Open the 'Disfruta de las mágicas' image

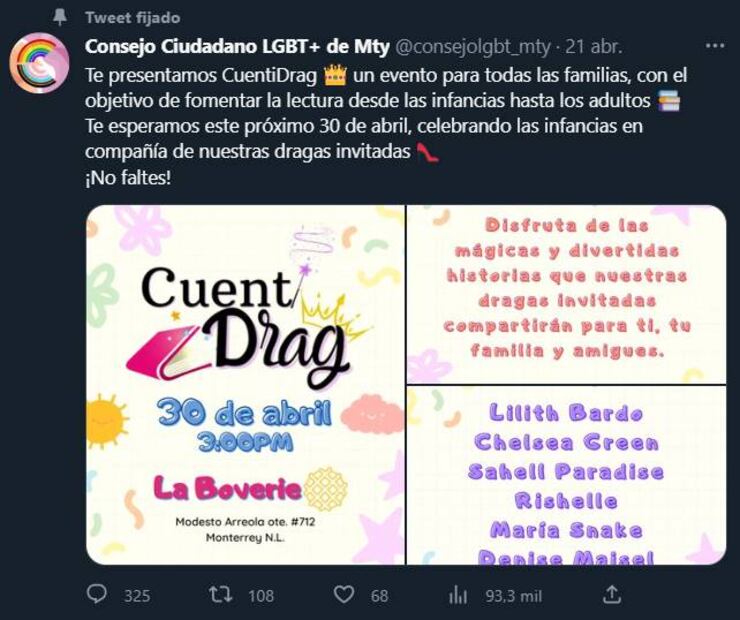pos(566,294)
